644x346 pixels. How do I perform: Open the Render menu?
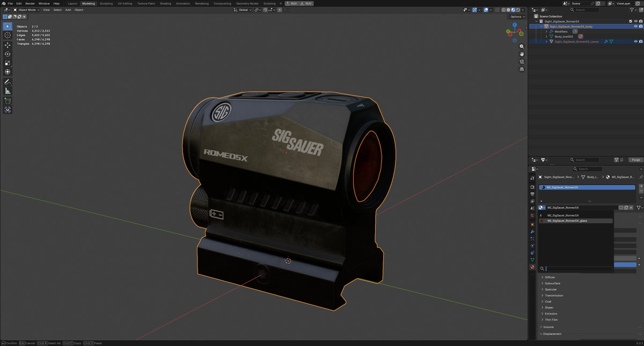tap(30, 3)
